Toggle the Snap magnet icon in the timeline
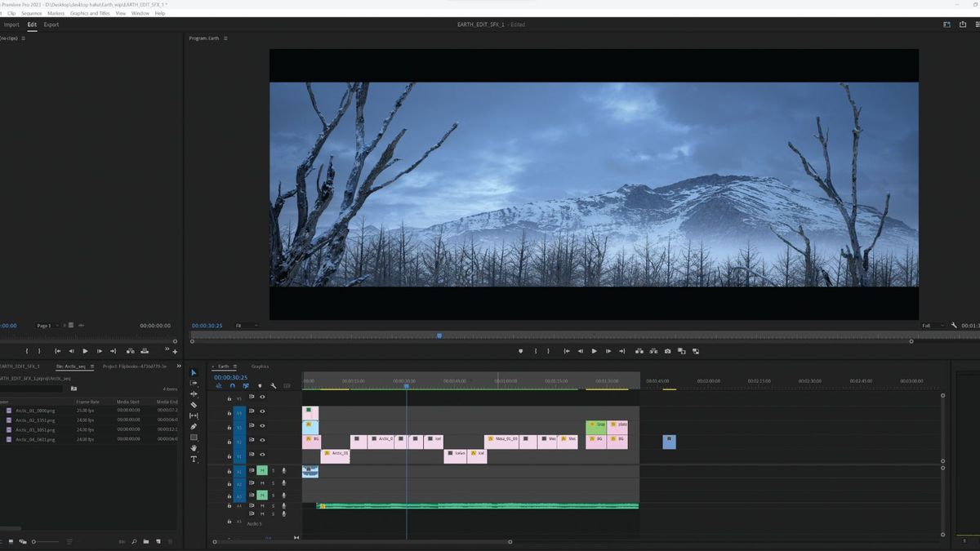980x551 pixels. (x=219, y=384)
